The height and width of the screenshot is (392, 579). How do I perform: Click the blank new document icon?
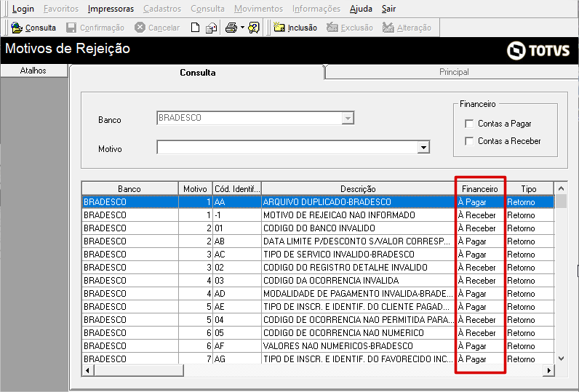[x=195, y=28]
